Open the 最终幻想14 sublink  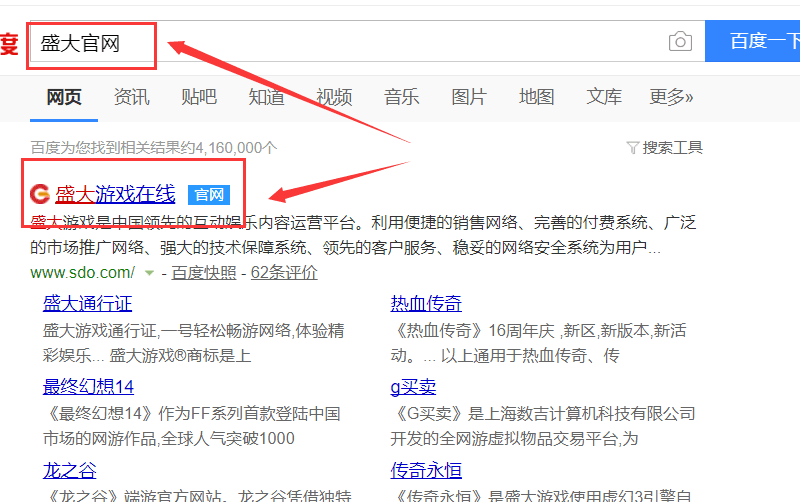pyautogui.click(x=88, y=387)
